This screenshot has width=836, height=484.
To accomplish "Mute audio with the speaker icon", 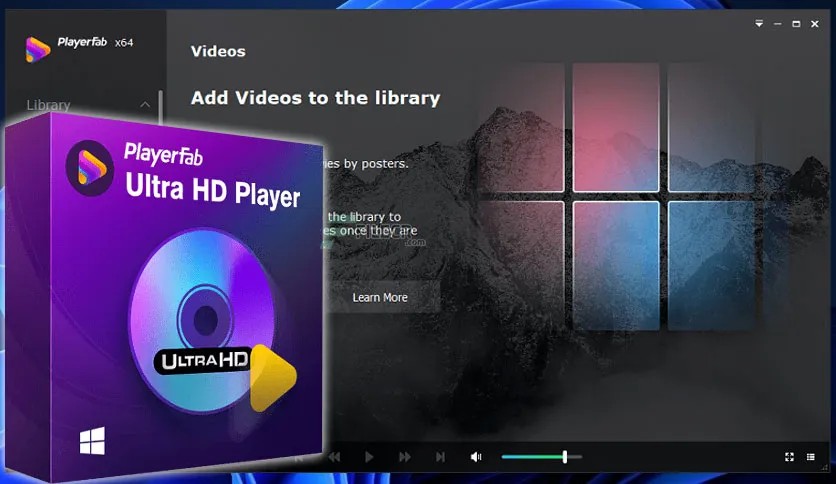I will pyautogui.click(x=476, y=457).
